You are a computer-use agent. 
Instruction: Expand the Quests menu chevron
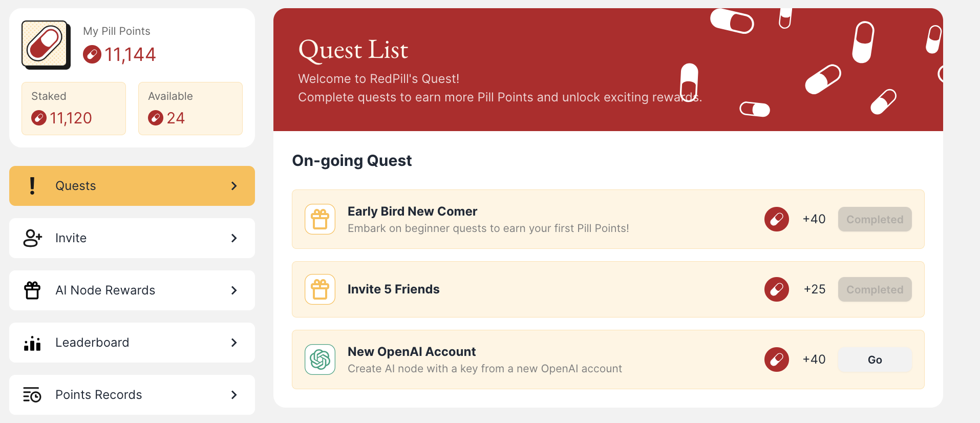234,186
